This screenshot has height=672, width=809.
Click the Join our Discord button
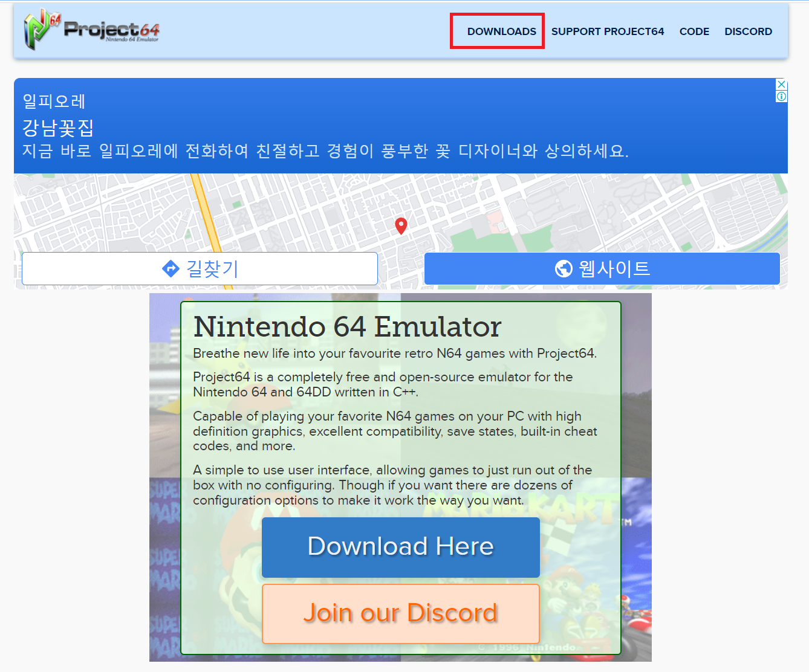[401, 613]
